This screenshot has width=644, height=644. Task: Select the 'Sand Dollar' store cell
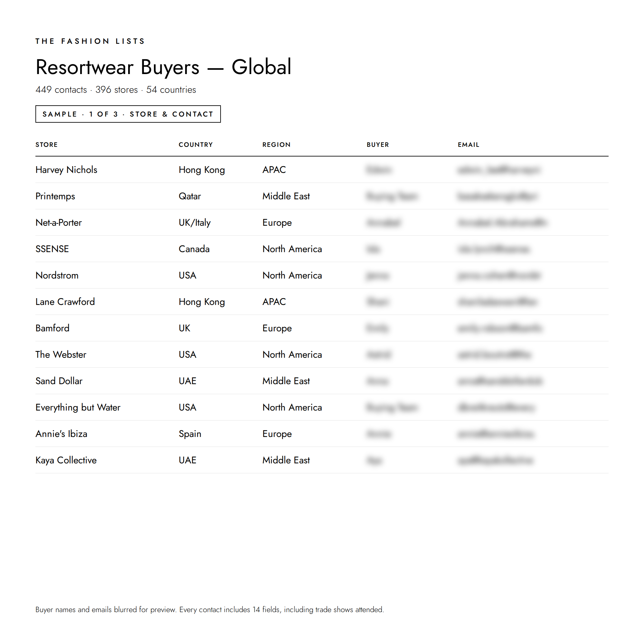(59, 381)
